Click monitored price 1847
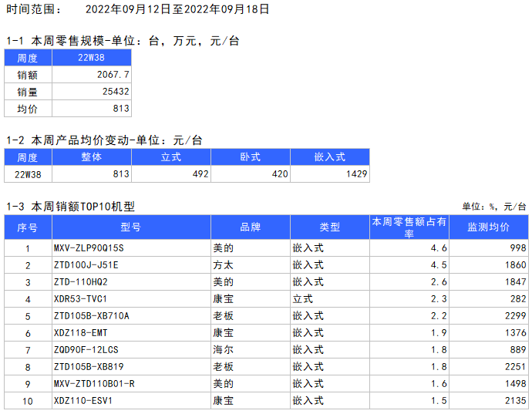 coord(515,282)
